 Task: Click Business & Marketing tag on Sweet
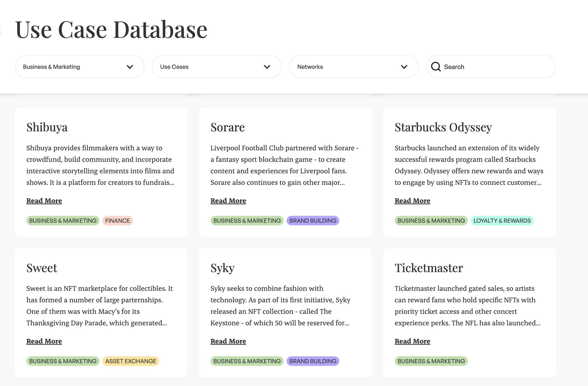63,361
